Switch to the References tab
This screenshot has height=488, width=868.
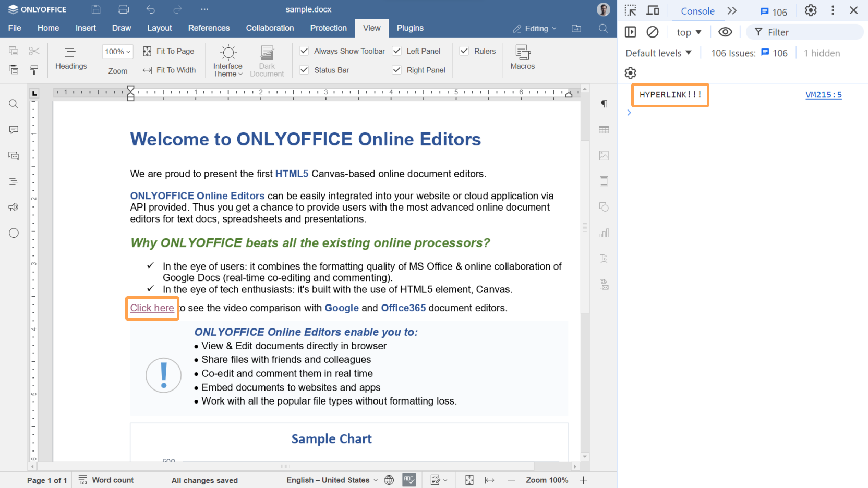(209, 28)
